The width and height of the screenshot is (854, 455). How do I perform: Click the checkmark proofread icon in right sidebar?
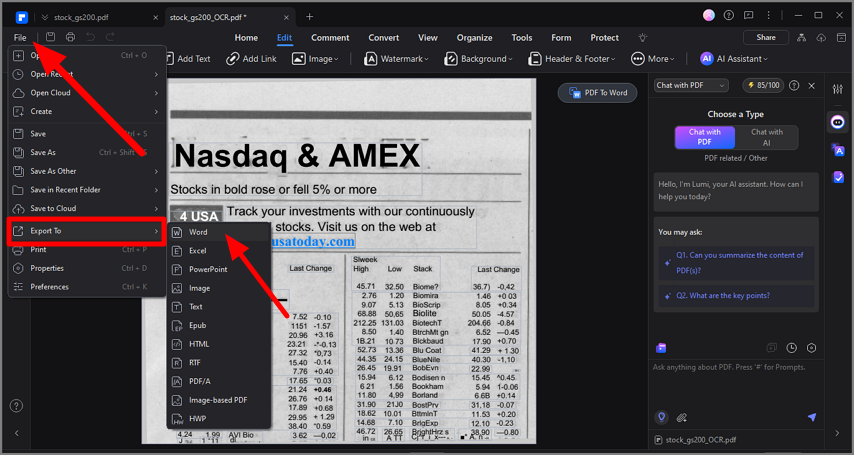pos(838,177)
